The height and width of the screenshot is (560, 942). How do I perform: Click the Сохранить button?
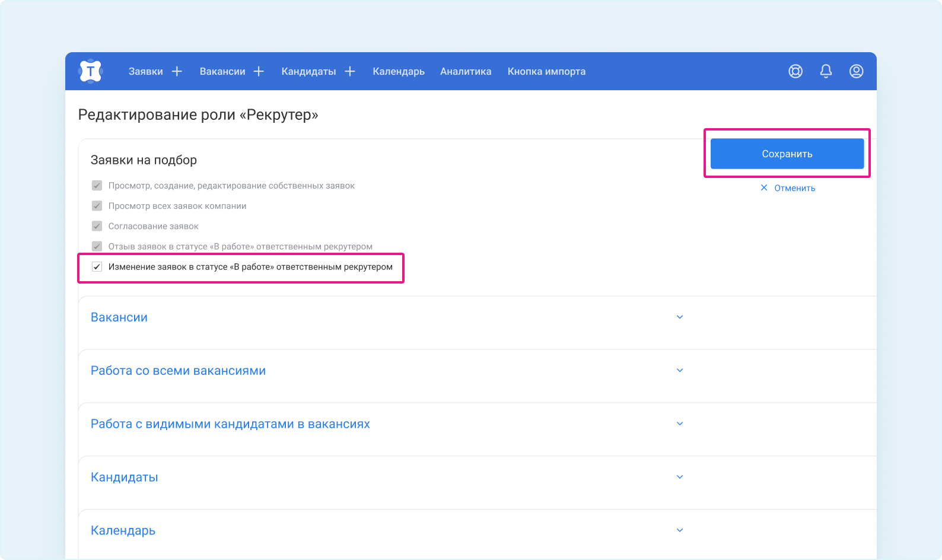point(787,154)
